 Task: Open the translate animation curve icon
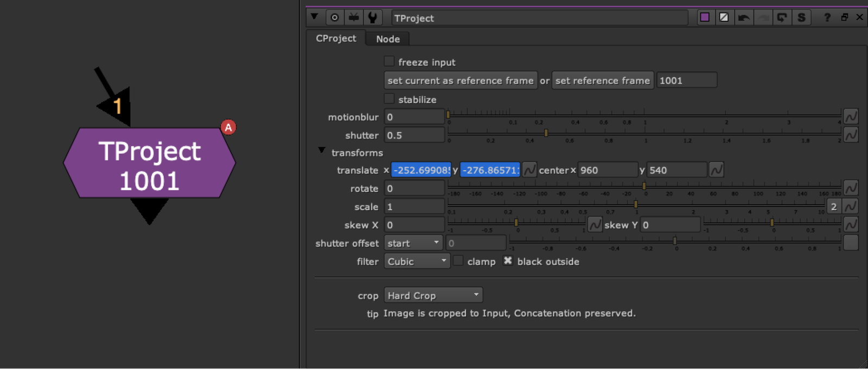(x=529, y=170)
